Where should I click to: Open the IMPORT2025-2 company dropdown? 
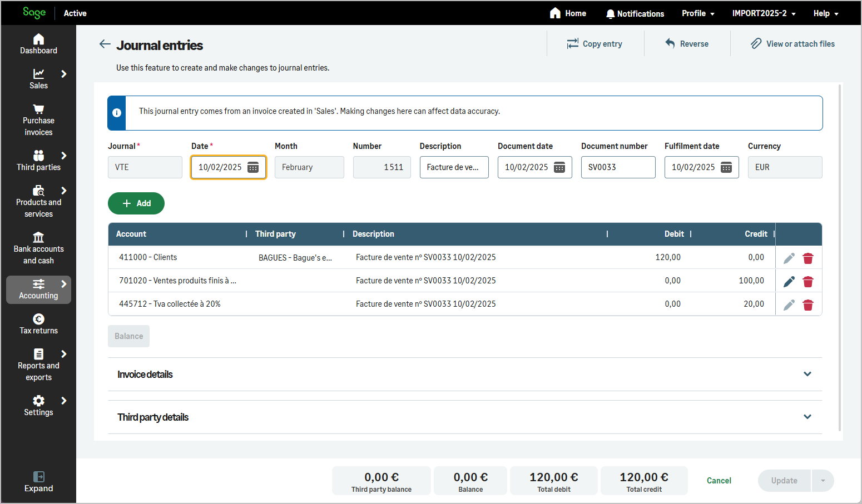coord(764,13)
